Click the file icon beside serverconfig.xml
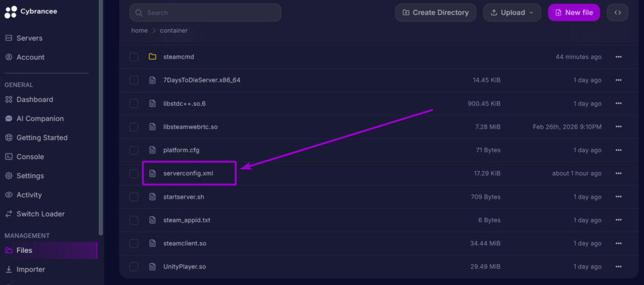Viewport: 644px width, 285px height. [x=152, y=174]
